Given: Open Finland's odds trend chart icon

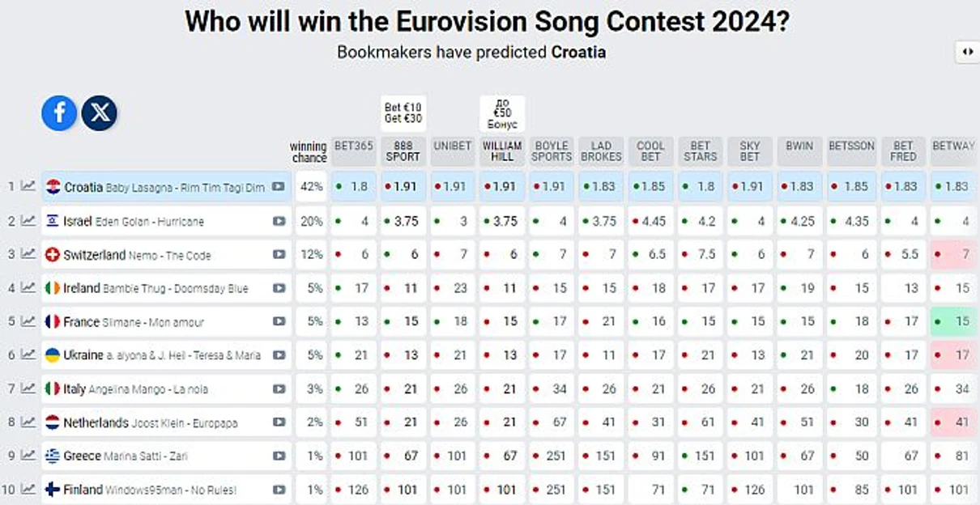Looking at the screenshot, I should 28,489.
